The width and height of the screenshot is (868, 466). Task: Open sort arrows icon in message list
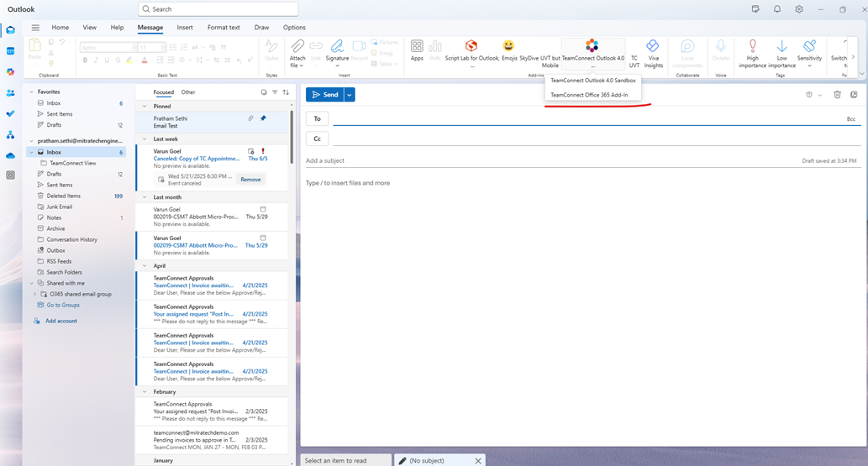click(286, 92)
